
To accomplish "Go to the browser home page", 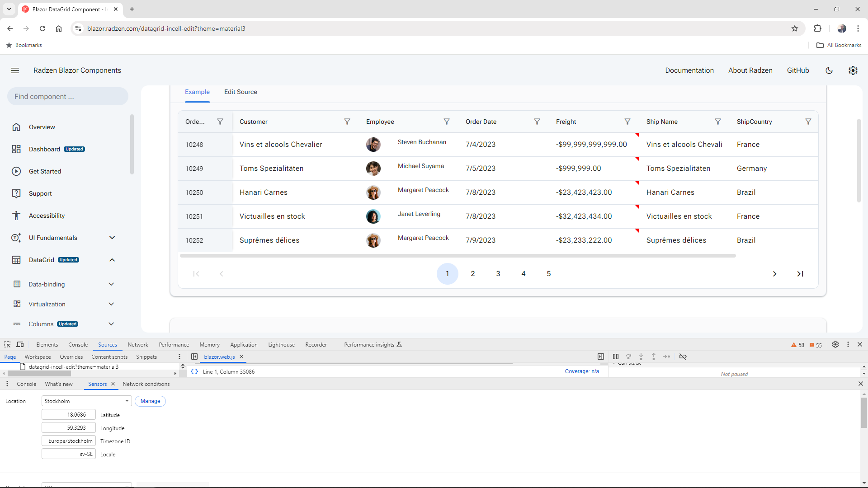I will pyautogui.click(x=59, y=28).
